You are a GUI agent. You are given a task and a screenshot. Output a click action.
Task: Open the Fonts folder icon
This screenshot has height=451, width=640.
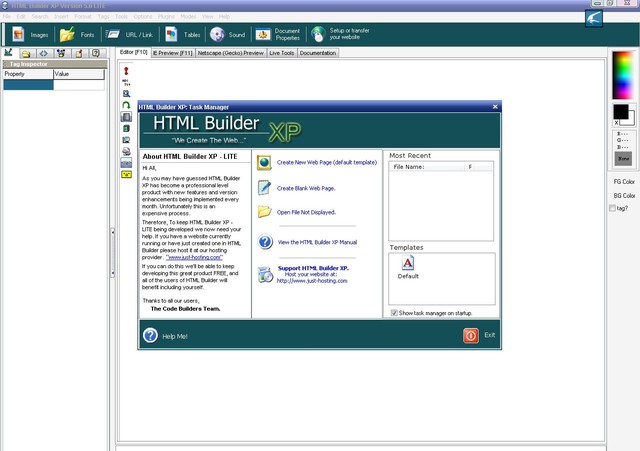67,35
